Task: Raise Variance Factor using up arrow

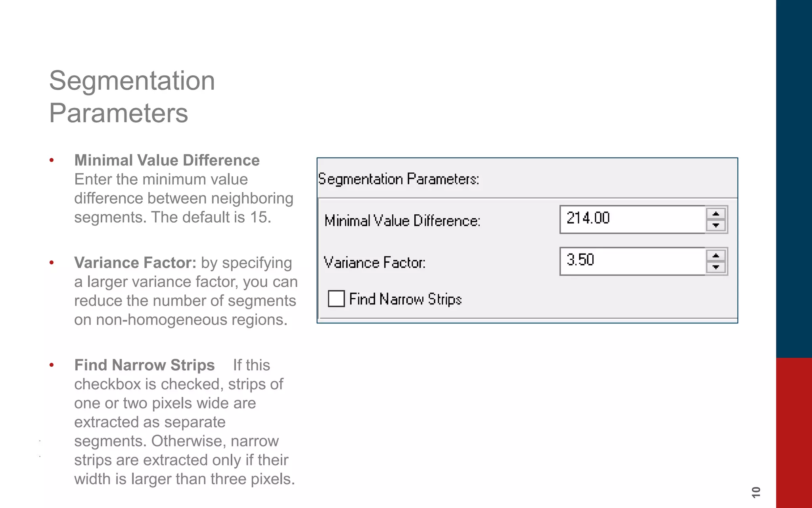Action: (716, 256)
